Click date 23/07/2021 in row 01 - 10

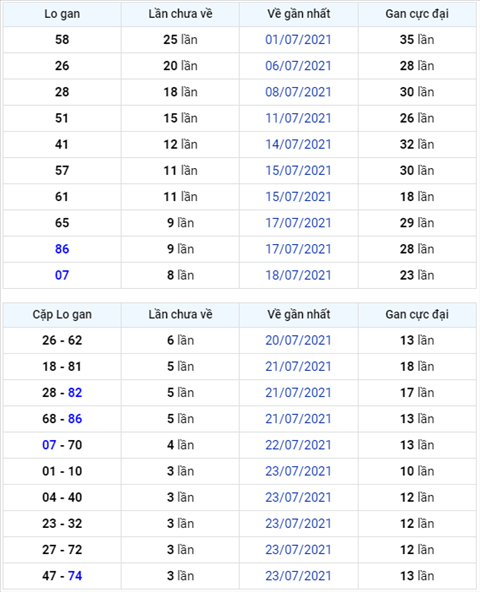(298, 471)
